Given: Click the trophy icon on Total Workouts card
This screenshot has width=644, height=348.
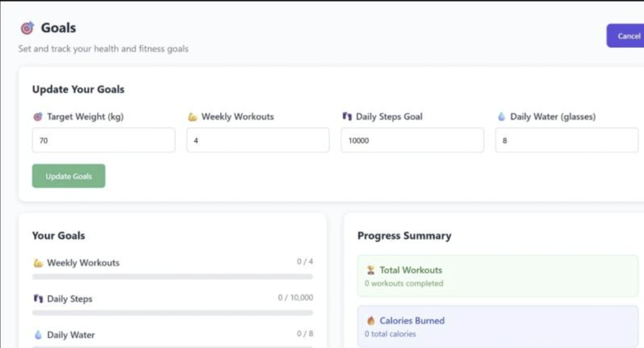Looking at the screenshot, I should pos(371,270).
